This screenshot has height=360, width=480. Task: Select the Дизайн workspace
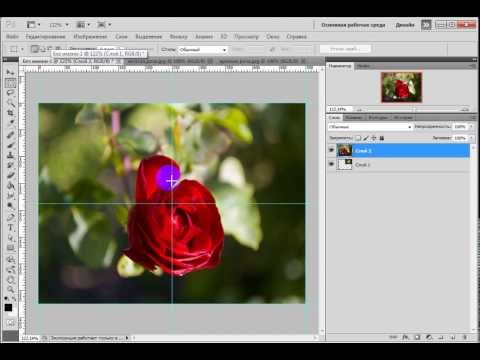tap(405, 25)
